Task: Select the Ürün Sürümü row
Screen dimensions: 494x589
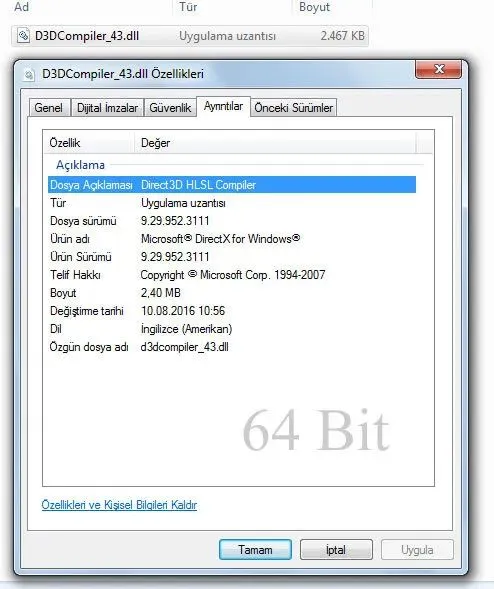Action: (x=232, y=257)
